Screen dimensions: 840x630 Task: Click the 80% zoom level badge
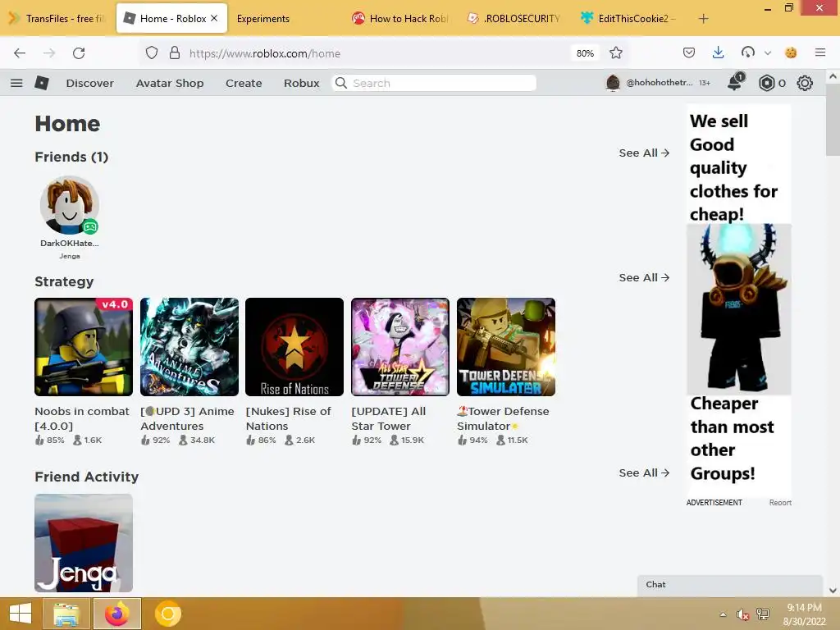(585, 53)
